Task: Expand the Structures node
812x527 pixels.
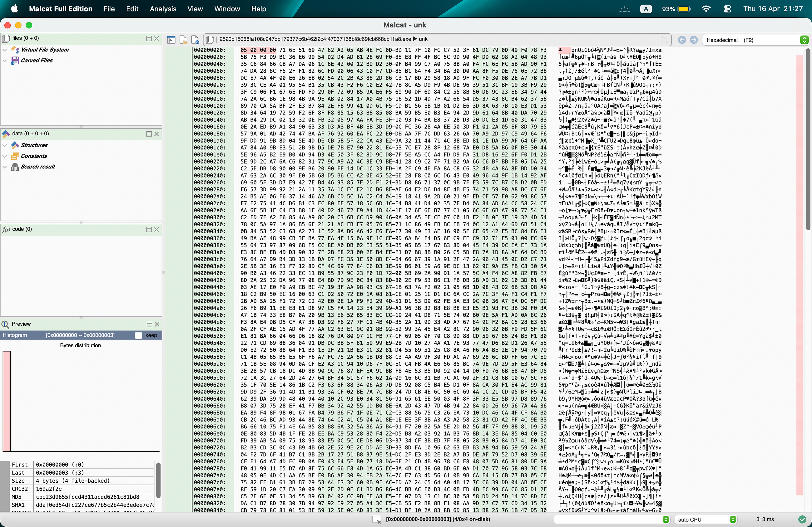Action: [5, 145]
